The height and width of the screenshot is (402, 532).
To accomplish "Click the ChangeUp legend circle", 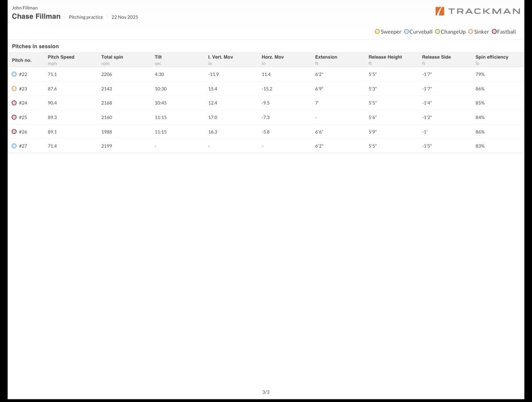I will point(438,32).
